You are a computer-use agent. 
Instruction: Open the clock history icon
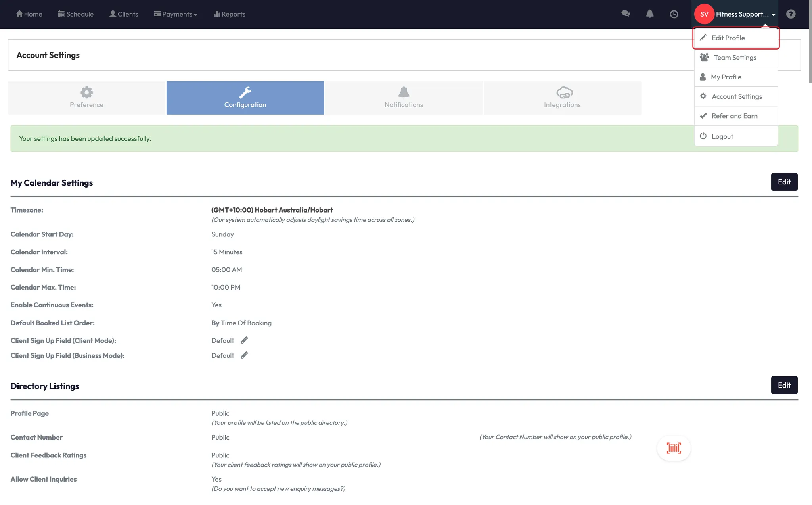point(674,14)
